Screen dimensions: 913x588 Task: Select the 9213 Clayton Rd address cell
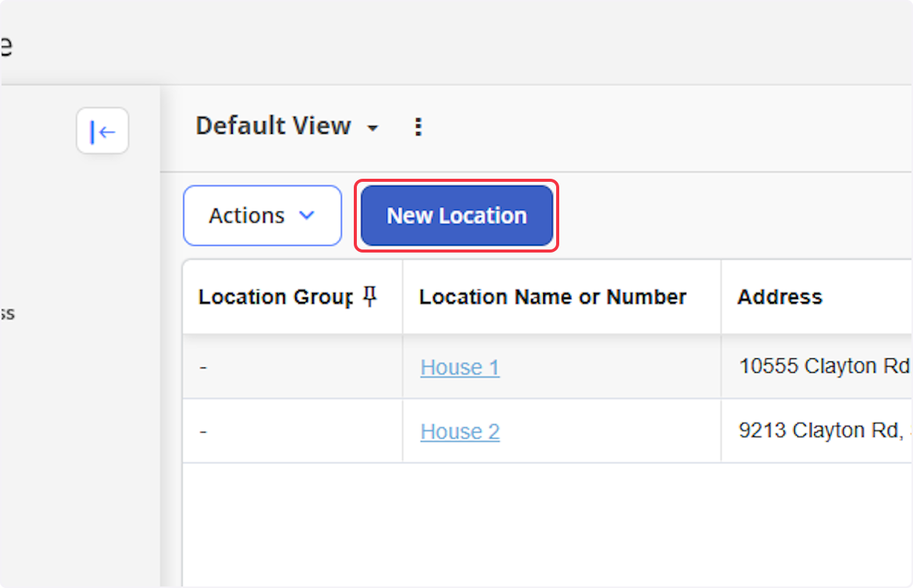(x=817, y=431)
